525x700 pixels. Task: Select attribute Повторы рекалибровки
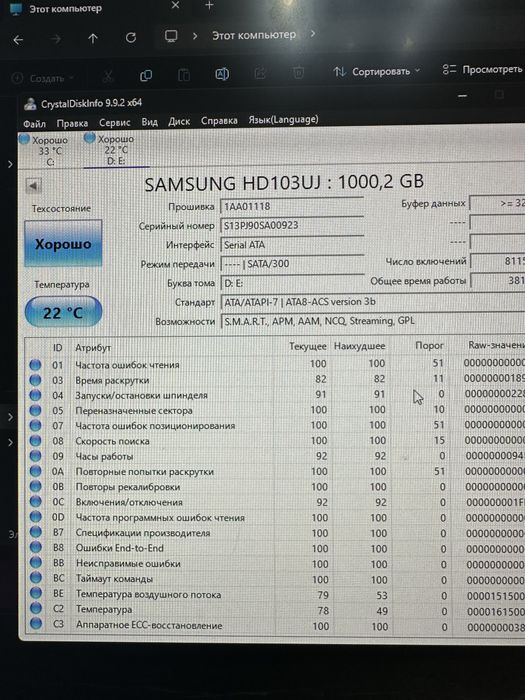pyautogui.click(x=128, y=487)
